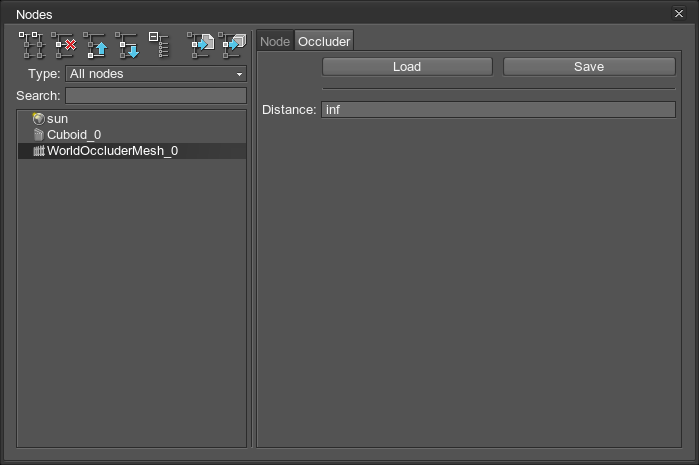Screen dimensions: 699x465
Task: Select the sun node in the tree
Action: pos(57,118)
